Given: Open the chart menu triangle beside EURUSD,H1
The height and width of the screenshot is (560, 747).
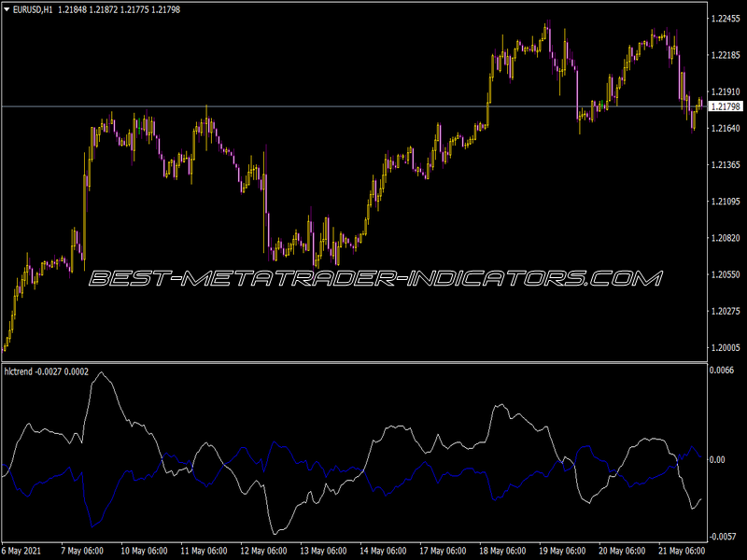Looking at the screenshot, I should click(7, 9).
